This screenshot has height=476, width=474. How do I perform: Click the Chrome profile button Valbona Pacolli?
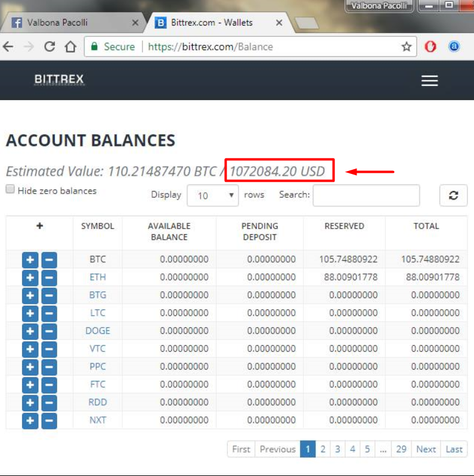[379, 5]
